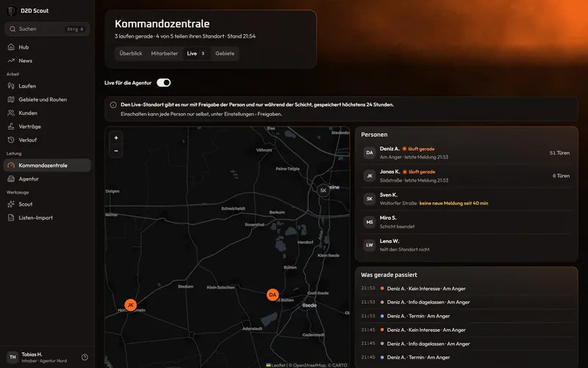Click 21:45 Termin activity entry
Screen dimensions: 588x368
pyautogui.click(x=466, y=357)
